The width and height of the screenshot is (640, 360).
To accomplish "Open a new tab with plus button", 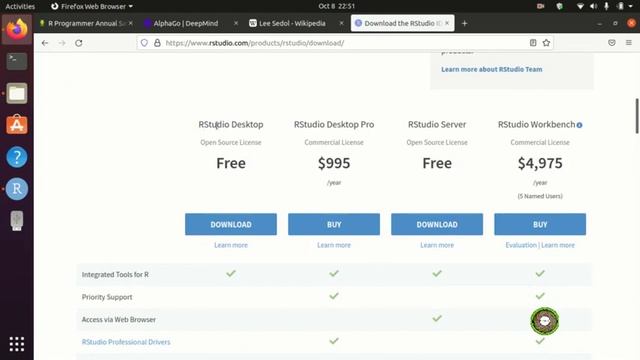I will coord(464,24).
